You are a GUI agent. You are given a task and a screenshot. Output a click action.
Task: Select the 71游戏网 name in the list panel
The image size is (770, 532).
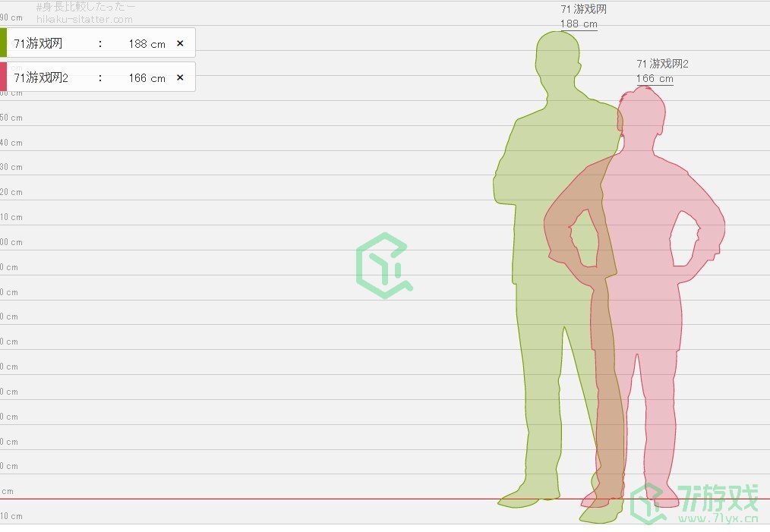pyautogui.click(x=38, y=44)
